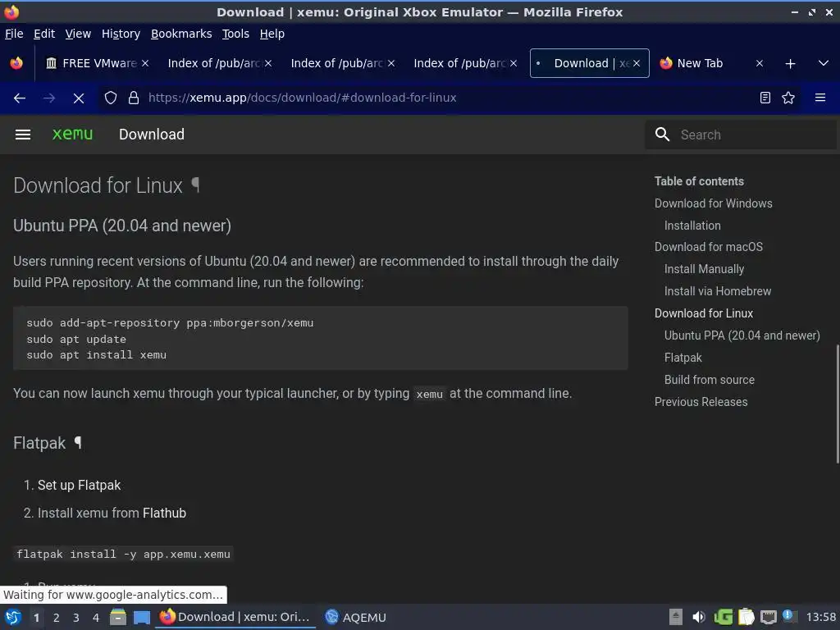Click the permalink pilcrow beside Download for Linux
The image size is (840, 630).
tap(195, 185)
